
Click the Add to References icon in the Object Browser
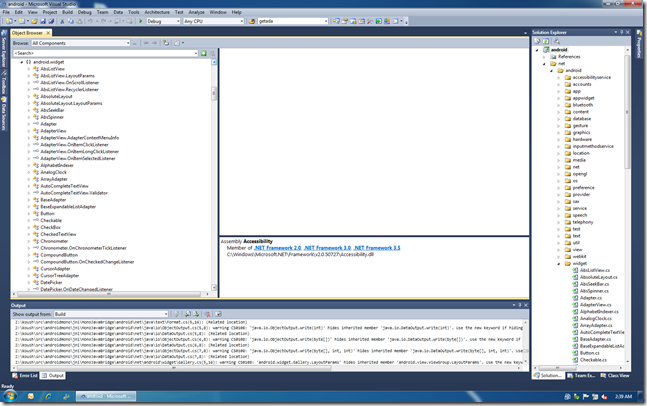pyautogui.click(x=166, y=43)
